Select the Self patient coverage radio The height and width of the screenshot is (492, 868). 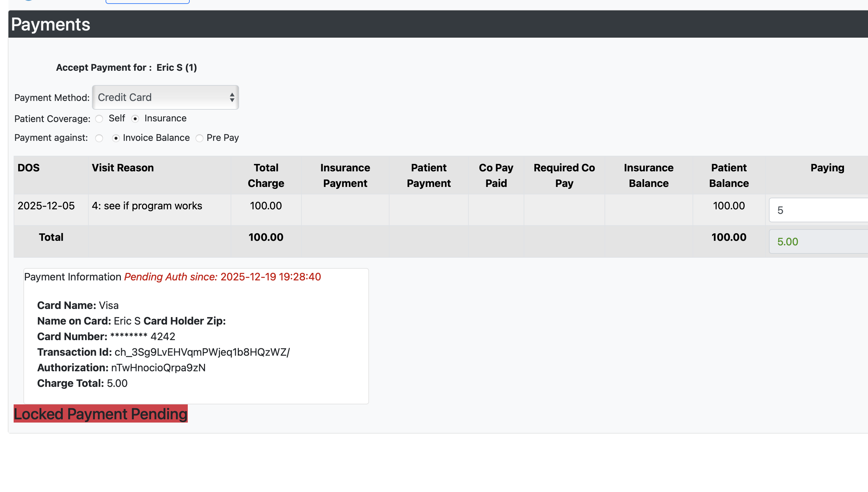[x=99, y=118]
